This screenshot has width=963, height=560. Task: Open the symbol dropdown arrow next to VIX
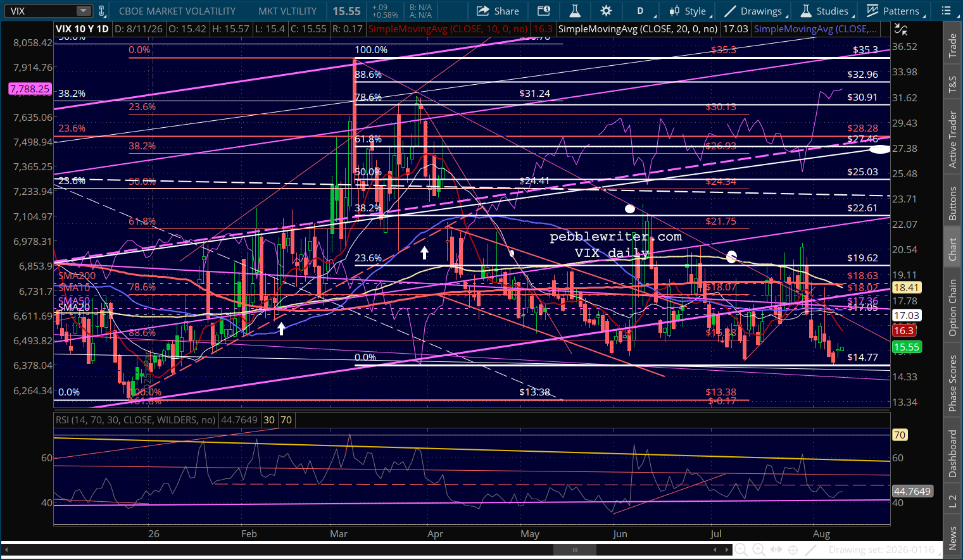click(84, 11)
